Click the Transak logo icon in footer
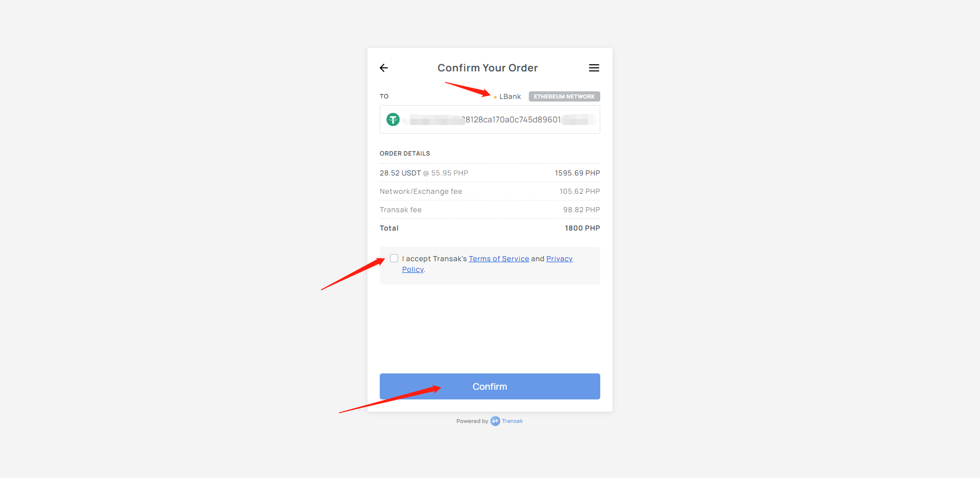Screen dimensions: 980x478 (495, 421)
